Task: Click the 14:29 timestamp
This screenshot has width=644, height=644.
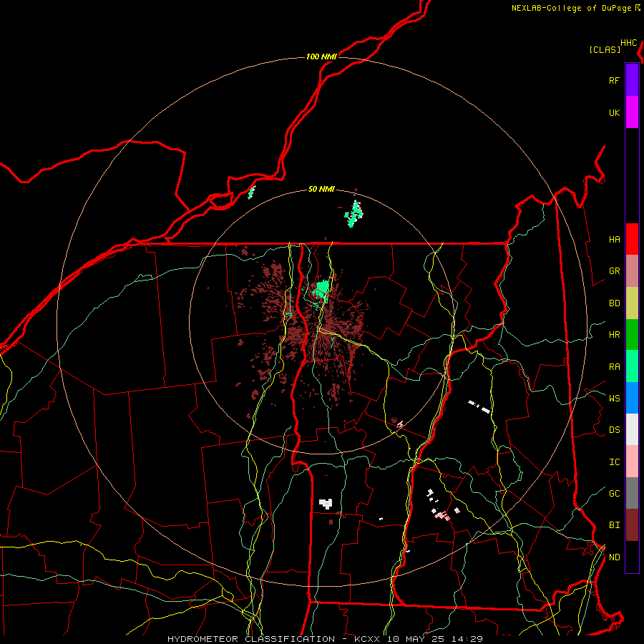Action: tap(467, 639)
